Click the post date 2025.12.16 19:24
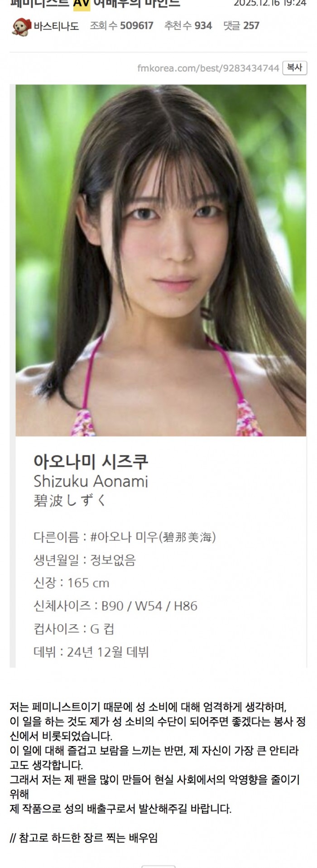Screen dimensions: 317x868 tap(270, 3)
